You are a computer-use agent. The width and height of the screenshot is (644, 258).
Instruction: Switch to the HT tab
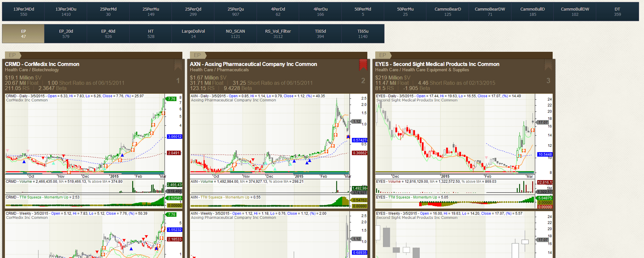[x=151, y=34]
